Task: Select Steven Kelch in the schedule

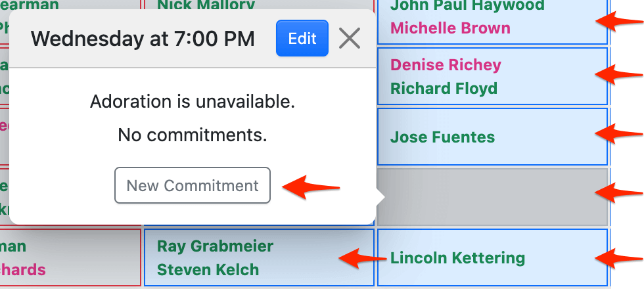Action: tap(208, 270)
